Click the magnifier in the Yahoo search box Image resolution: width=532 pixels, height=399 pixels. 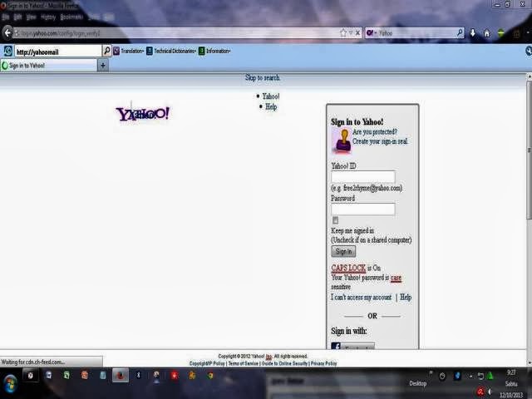(460, 32)
